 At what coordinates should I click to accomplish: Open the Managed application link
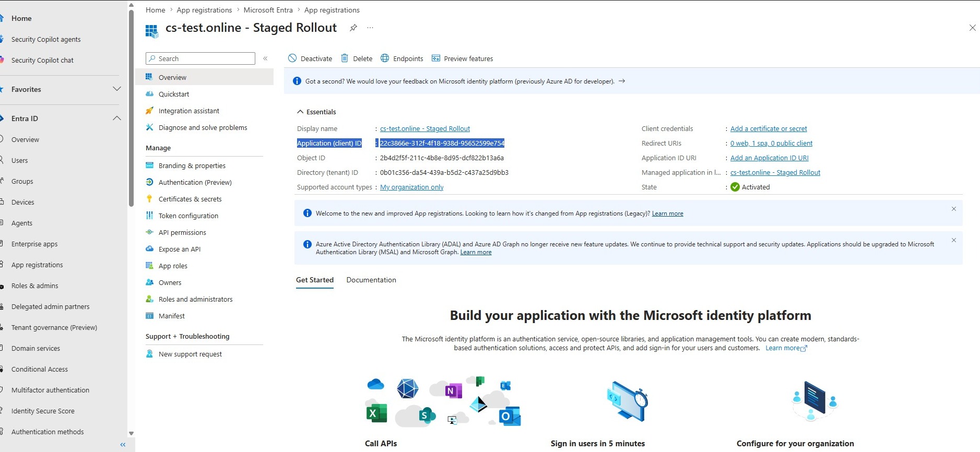(x=775, y=173)
